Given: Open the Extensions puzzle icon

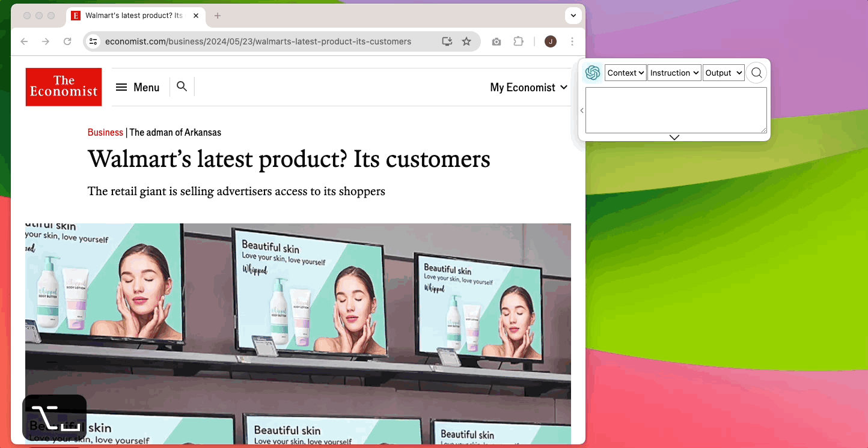Looking at the screenshot, I should click(518, 41).
